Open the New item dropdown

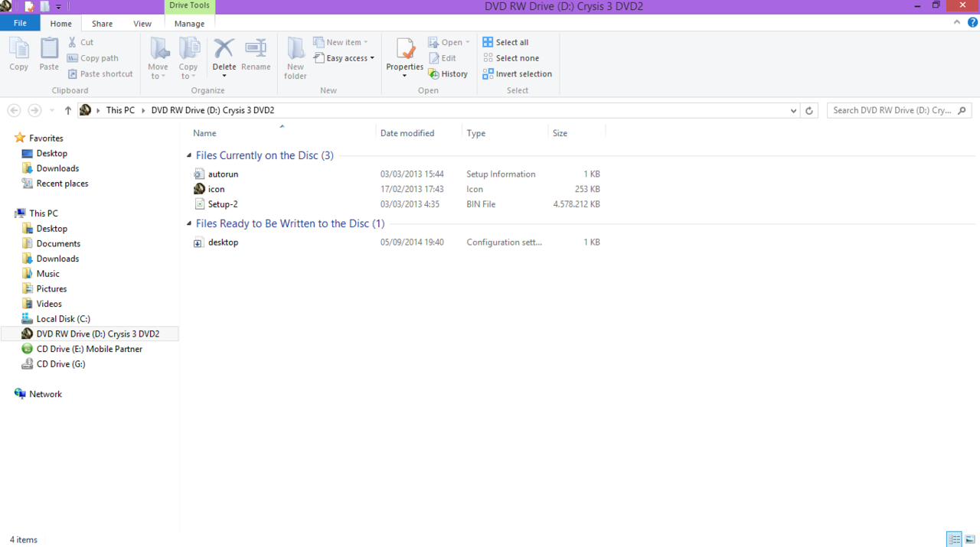[341, 42]
